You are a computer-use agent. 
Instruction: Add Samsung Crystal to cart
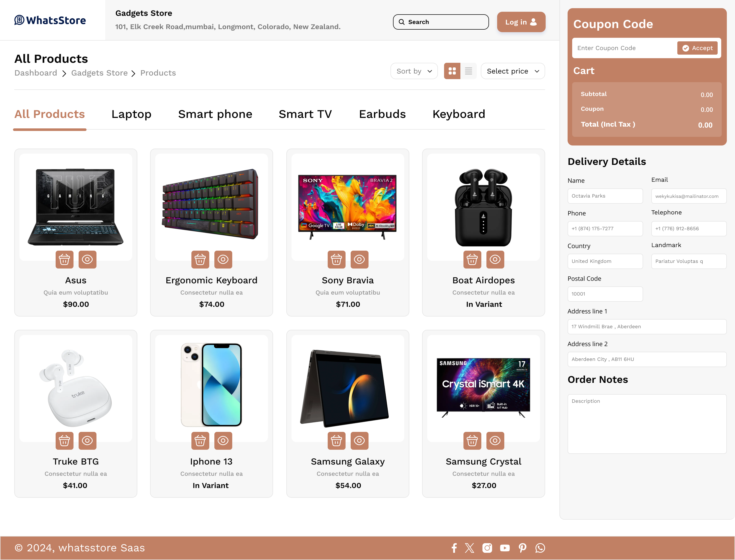[472, 441]
